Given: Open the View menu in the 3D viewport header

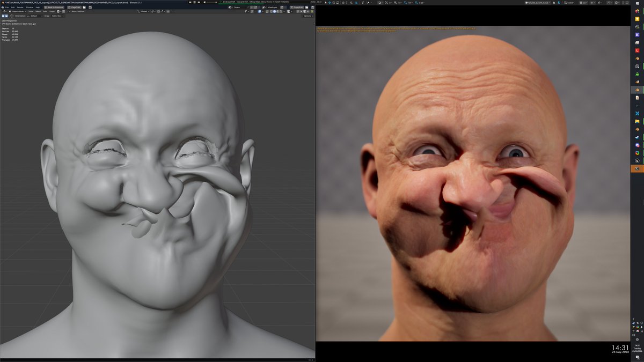Looking at the screenshot, I should click(31, 11).
